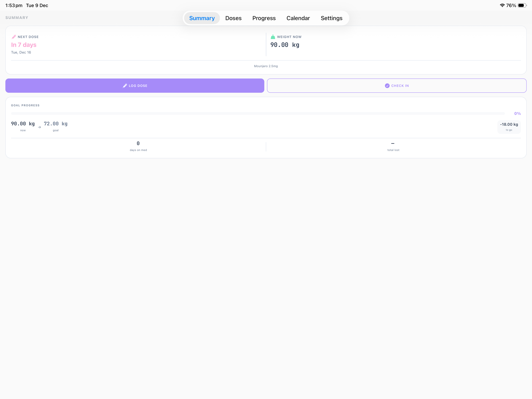Click the syringe icon beside Next Dose
The image size is (532, 399).
pyautogui.click(x=14, y=37)
